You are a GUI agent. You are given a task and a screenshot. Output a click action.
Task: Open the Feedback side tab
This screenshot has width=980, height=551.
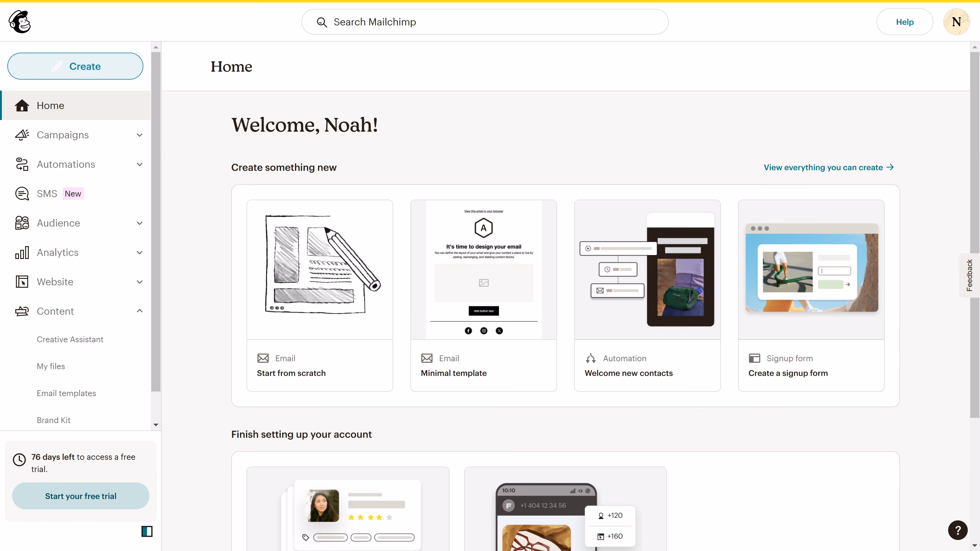coord(969,275)
